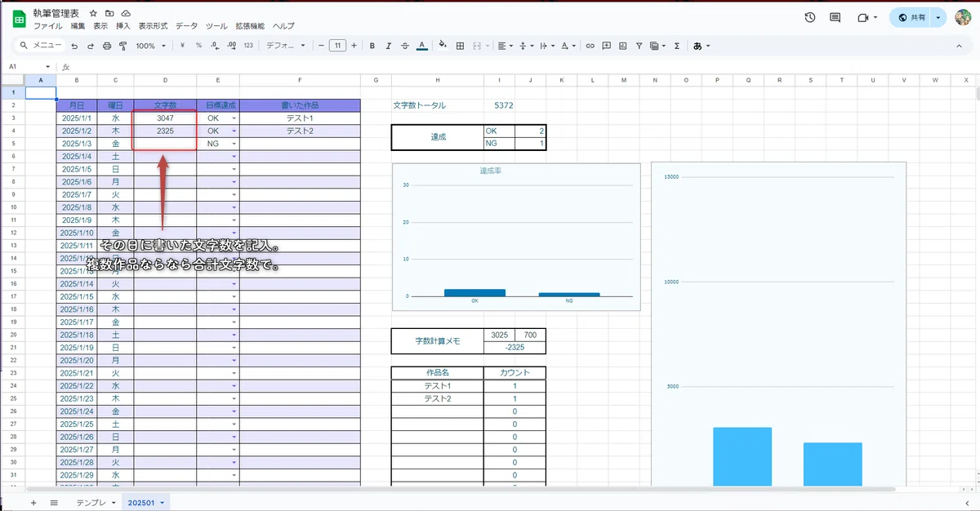Select the paint format tool
980x511 pixels.
[x=122, y=46]
